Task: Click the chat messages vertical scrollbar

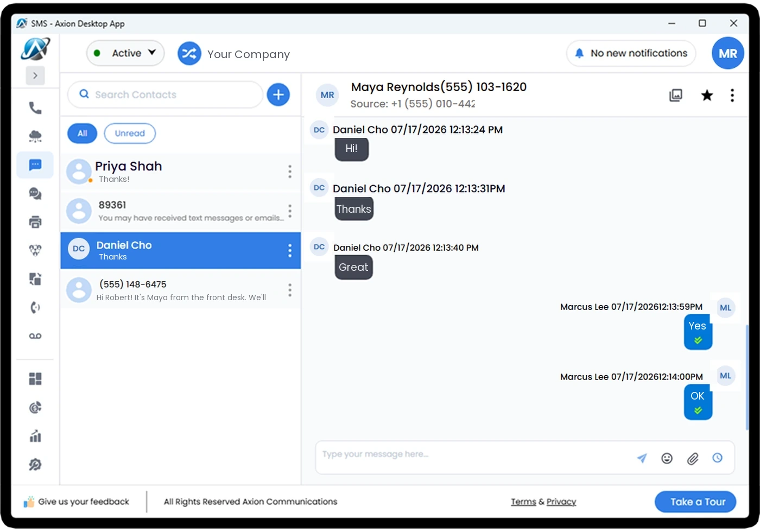Action: coord(748,378)
